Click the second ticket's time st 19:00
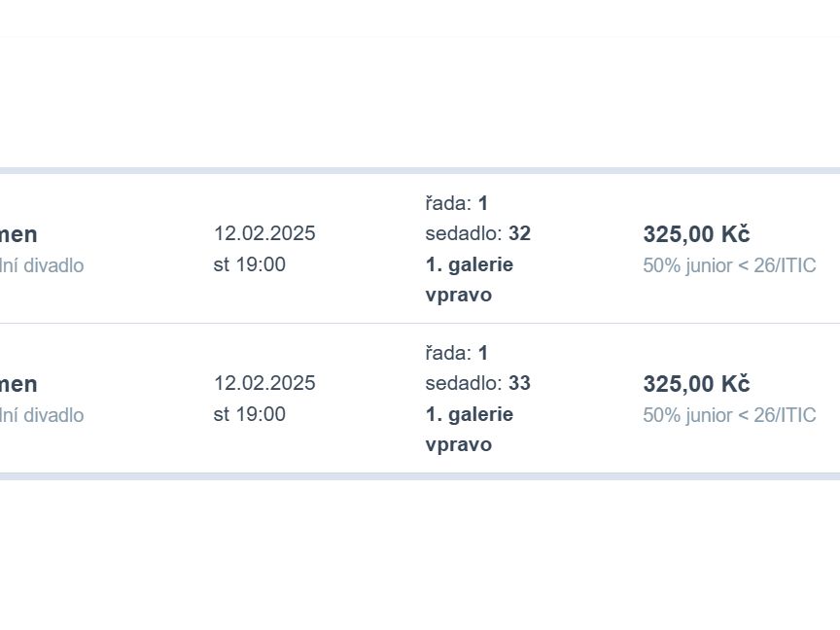 (x=250, y=414)
